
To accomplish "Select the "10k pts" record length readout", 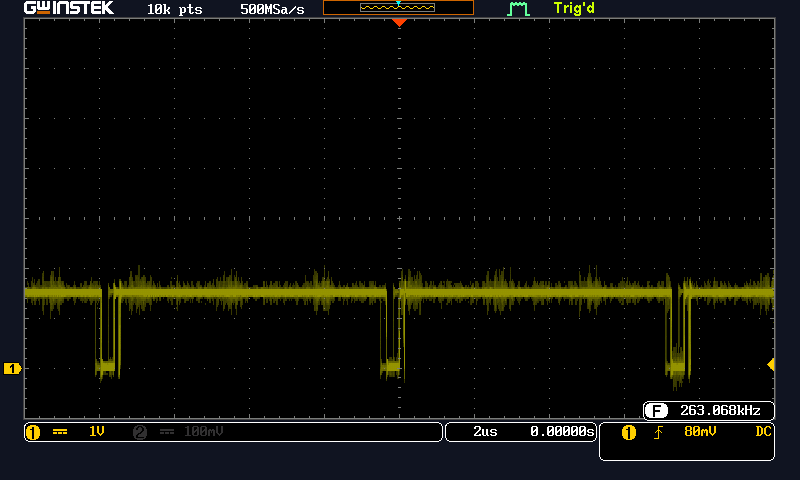I will tap(174, 9).
